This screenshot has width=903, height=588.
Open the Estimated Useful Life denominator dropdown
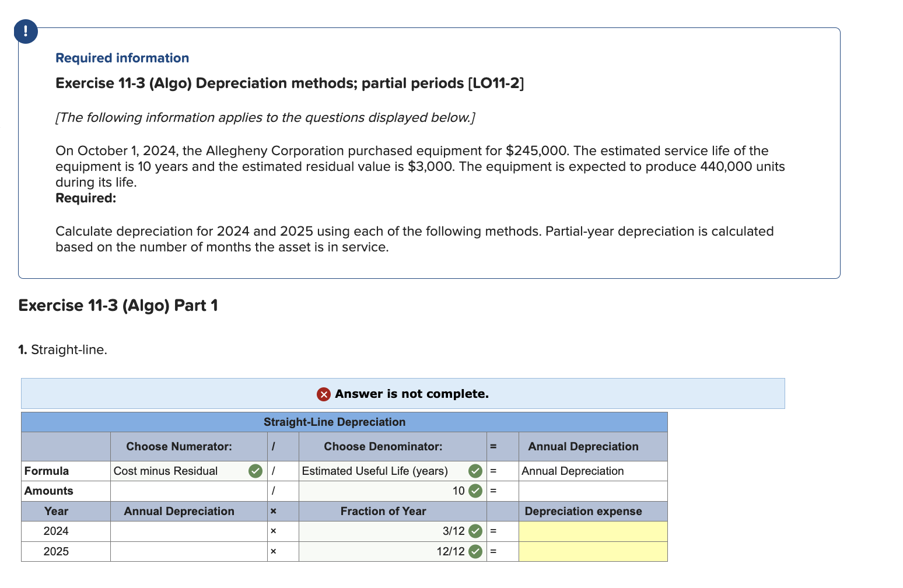[x=393, y=471]
